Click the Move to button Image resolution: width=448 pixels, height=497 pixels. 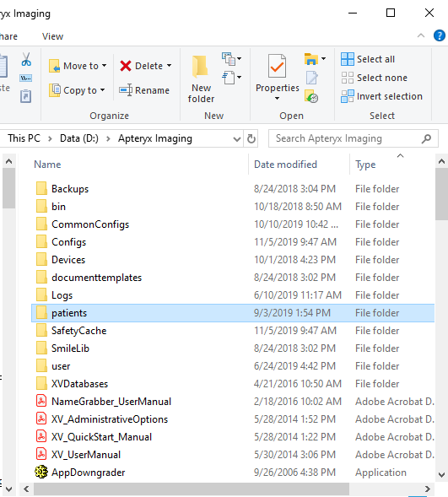click(x=78, y=66)
